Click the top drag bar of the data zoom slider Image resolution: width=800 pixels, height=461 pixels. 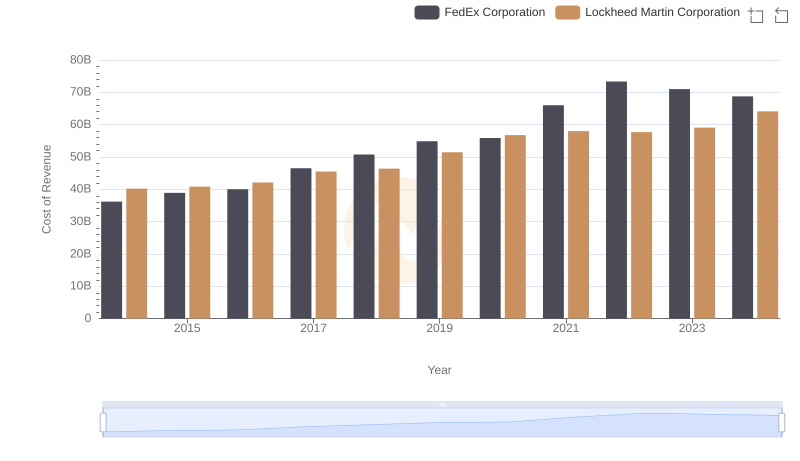(x=442, y=404)
